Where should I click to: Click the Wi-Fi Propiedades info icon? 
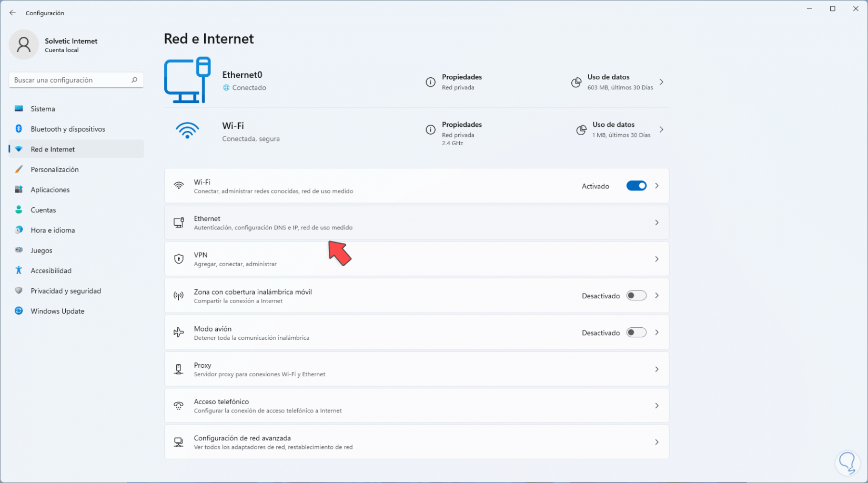(430, 129)
